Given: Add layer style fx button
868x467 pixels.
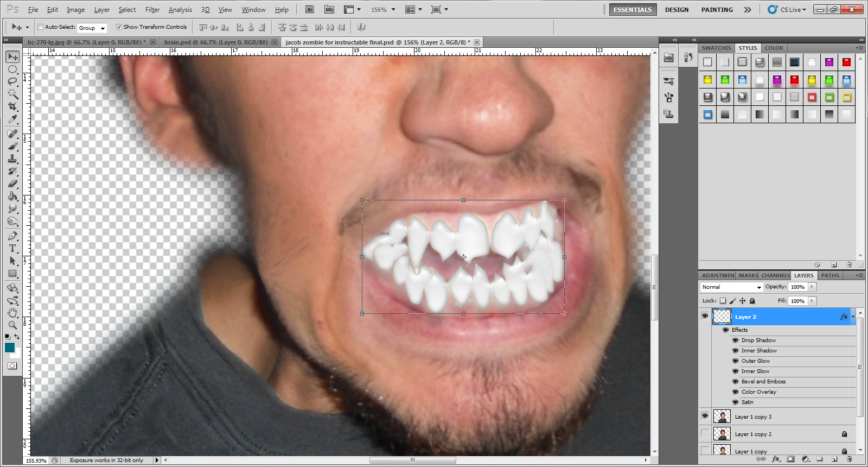Looking at the screenshot, I should point(776,459).
